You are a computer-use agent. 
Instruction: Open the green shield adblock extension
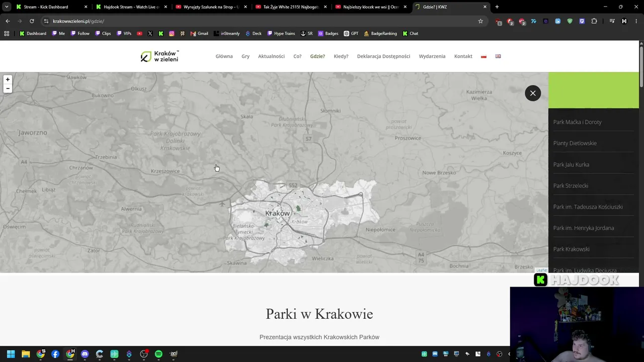coord(570,21)
